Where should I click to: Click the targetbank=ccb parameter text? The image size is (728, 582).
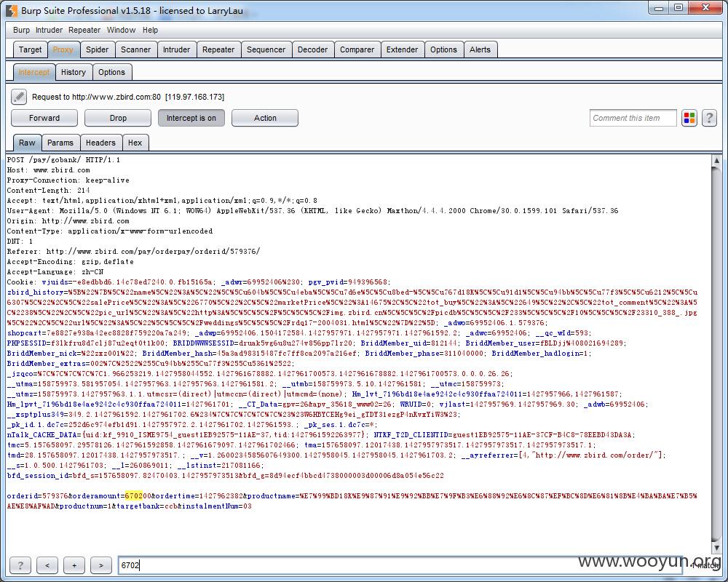click(x=147, y=506)
